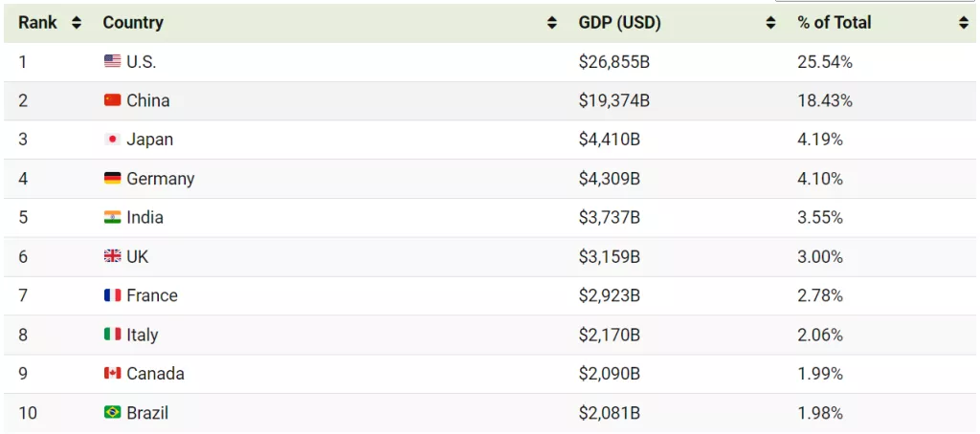
Task: Click the U.S. flag icon
Action: 112,61
